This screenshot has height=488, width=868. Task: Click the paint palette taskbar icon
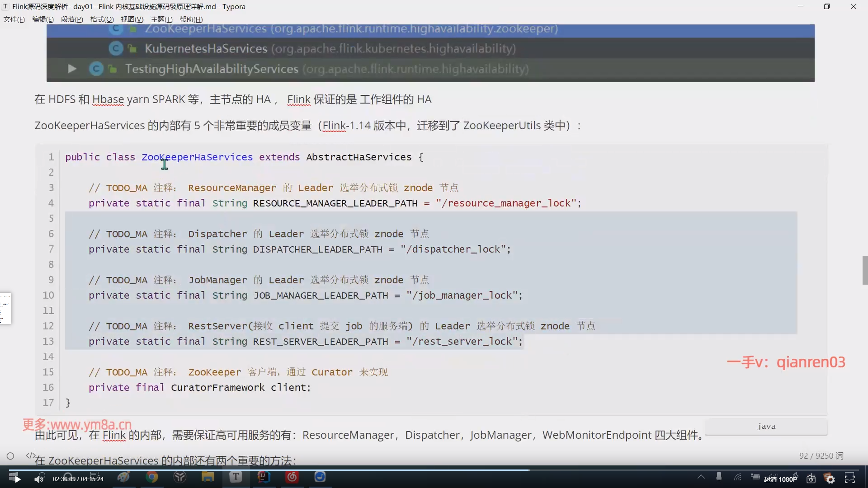(x=123, y=477)
